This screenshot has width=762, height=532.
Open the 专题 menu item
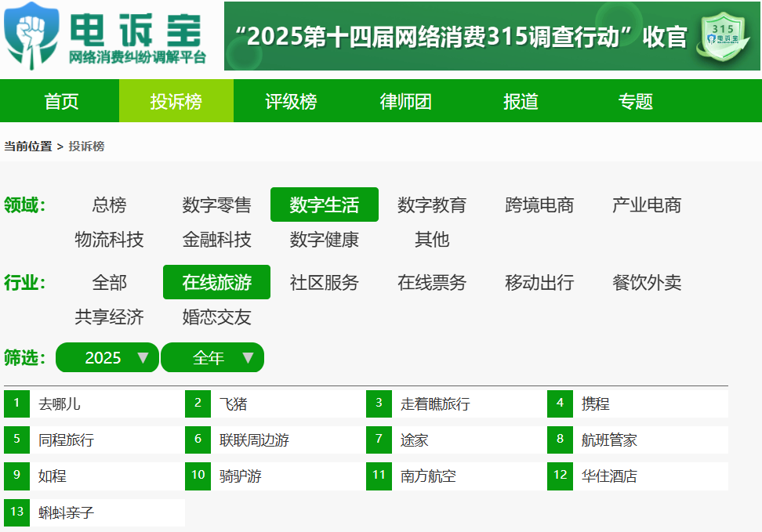635,100
